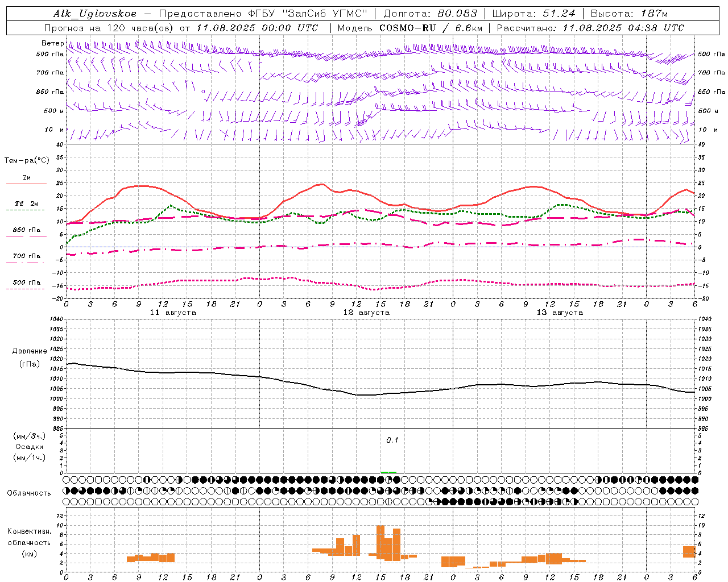Click the small green precipitation bar
Screen dimensions: 728x582
click(x=388, y=472)
